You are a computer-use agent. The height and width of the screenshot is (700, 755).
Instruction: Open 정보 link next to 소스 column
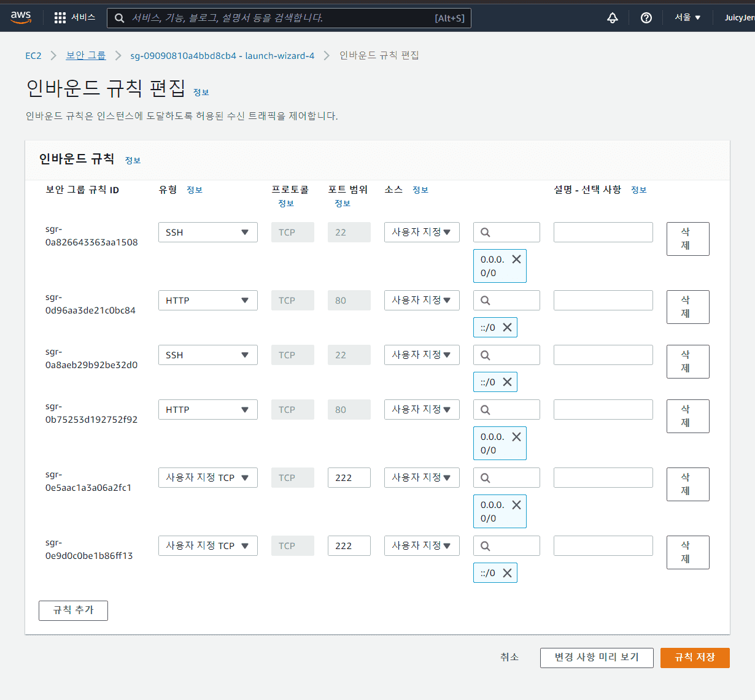[x=420, y=190]
